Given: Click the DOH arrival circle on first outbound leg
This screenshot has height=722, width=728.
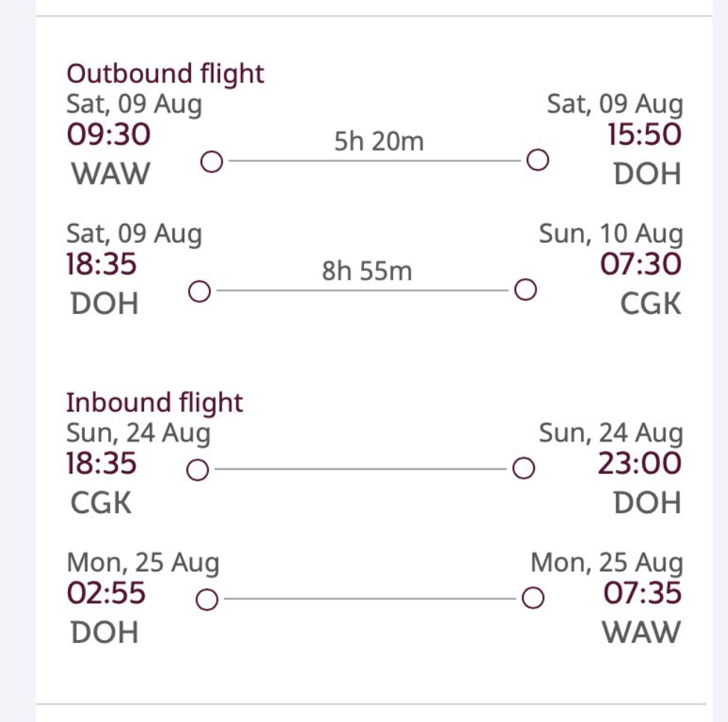Looking at the screenshot, I should pyautogui.click(x=538, y=160).
